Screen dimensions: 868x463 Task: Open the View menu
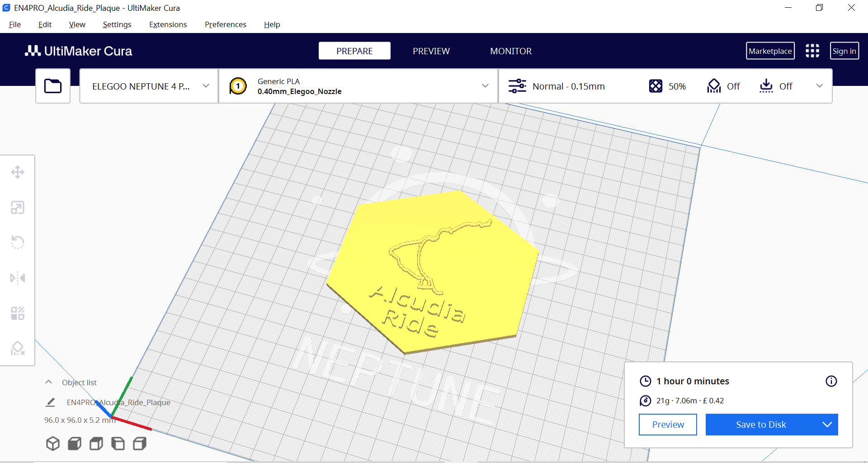77,24
